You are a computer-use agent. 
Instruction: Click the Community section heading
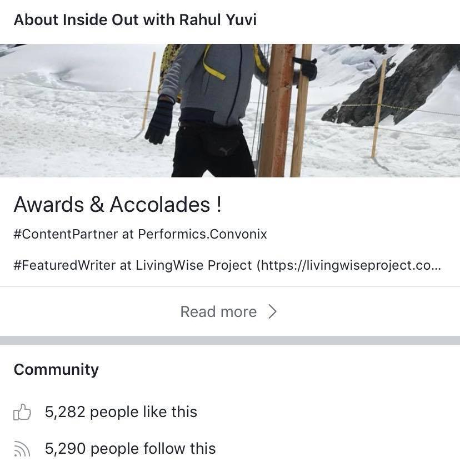pos(56,370)
